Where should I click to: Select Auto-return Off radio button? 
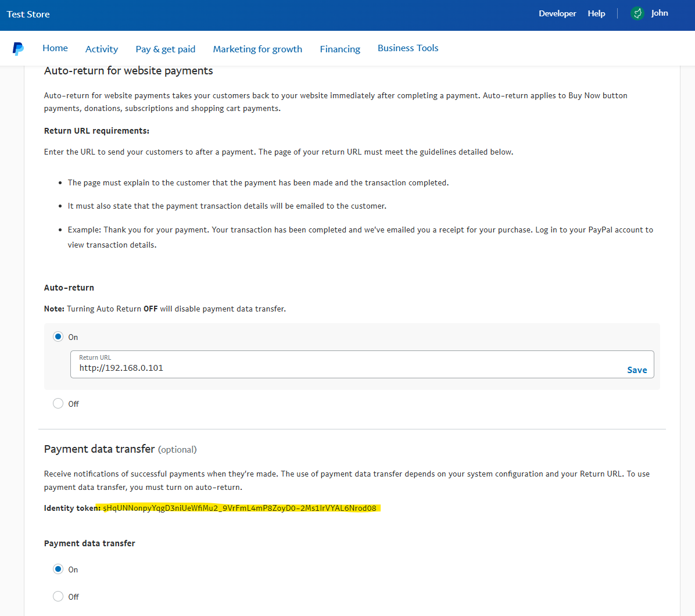58,403
